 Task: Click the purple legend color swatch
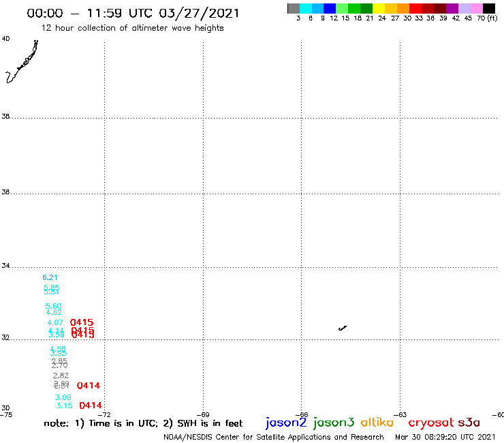pos(452,8)
